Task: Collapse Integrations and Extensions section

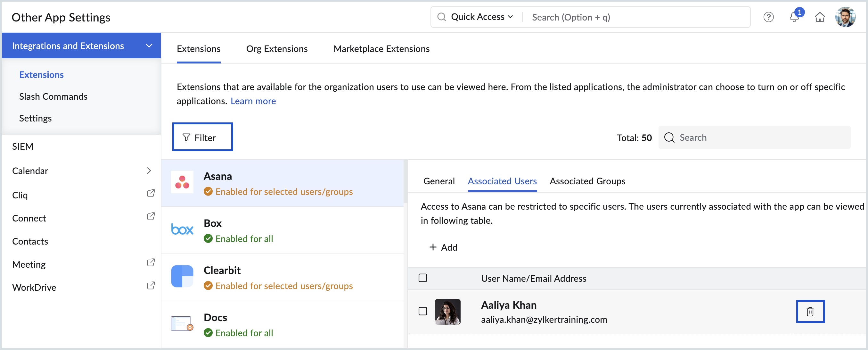Action: pos(149,46)
